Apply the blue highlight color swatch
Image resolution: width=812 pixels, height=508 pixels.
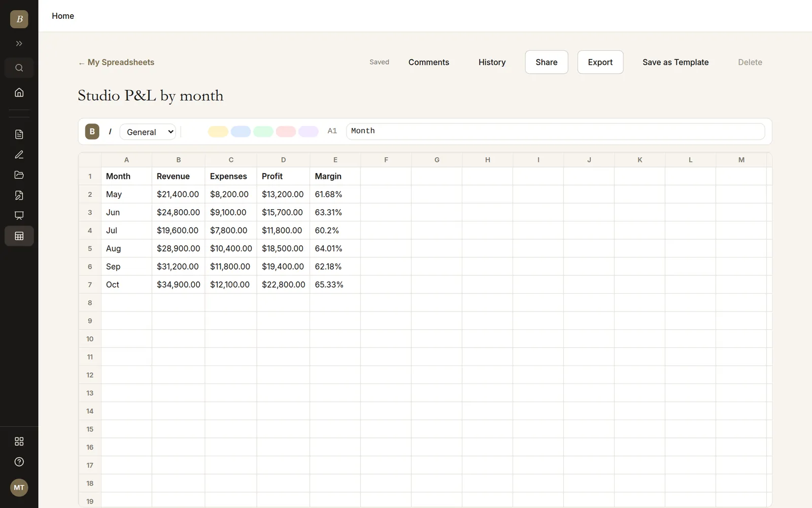point(241,132)
